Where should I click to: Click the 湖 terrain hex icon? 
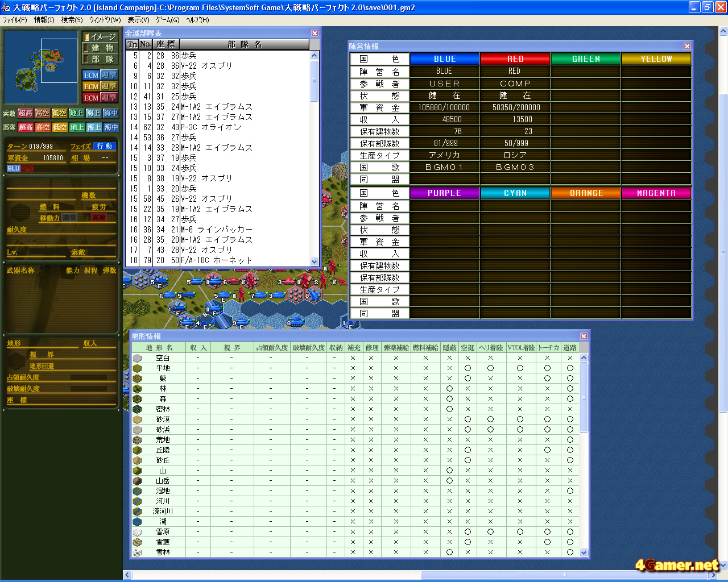[x=137, y=522]
